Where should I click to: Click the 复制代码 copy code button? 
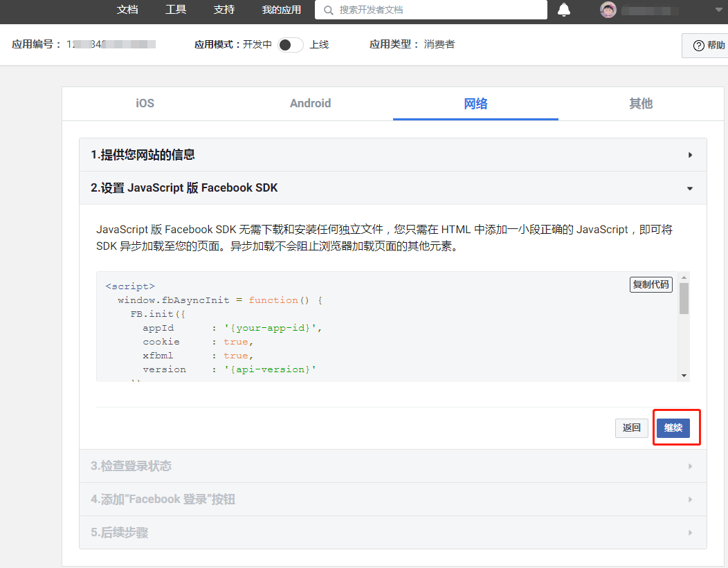pyautogui.click(x=651, y=284)
